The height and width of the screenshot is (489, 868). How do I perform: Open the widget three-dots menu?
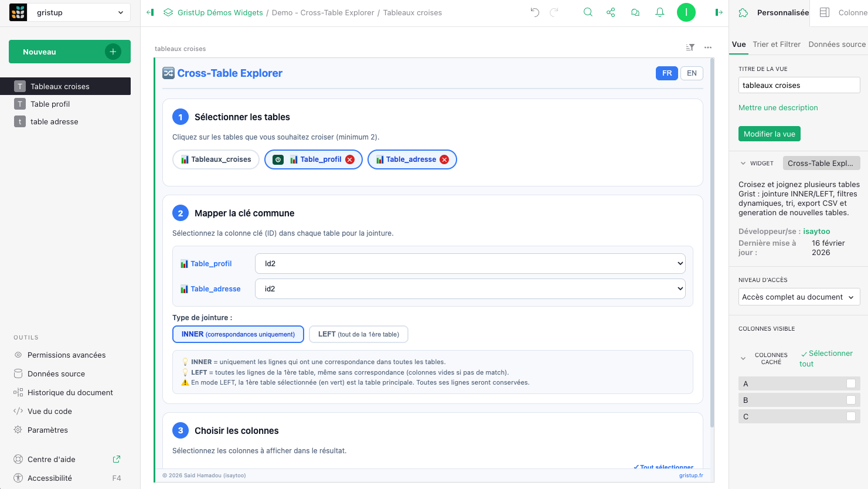click(708, 47)
